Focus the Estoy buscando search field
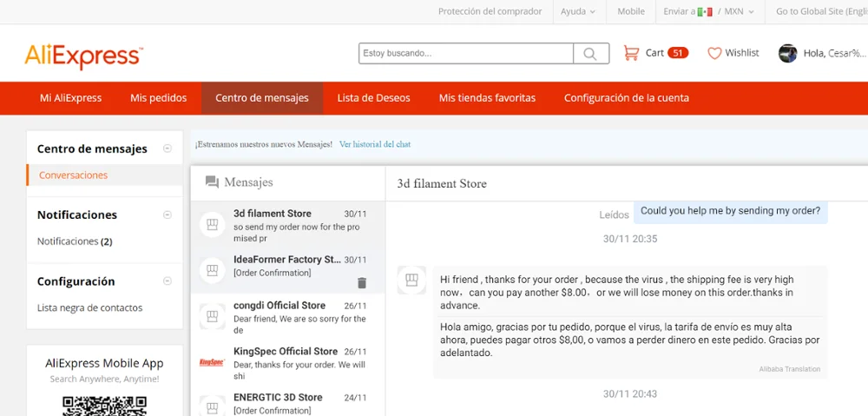868x416 pixels. click(x=466, y=54)
